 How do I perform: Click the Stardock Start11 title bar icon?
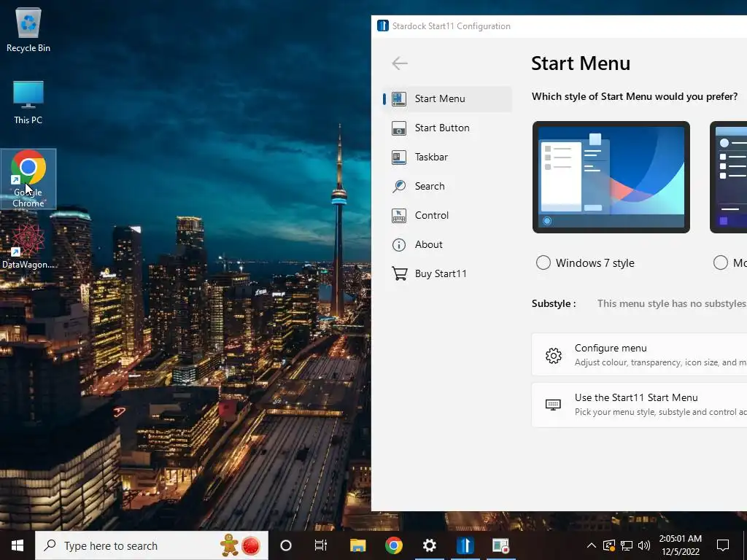[x=382, y=26]
